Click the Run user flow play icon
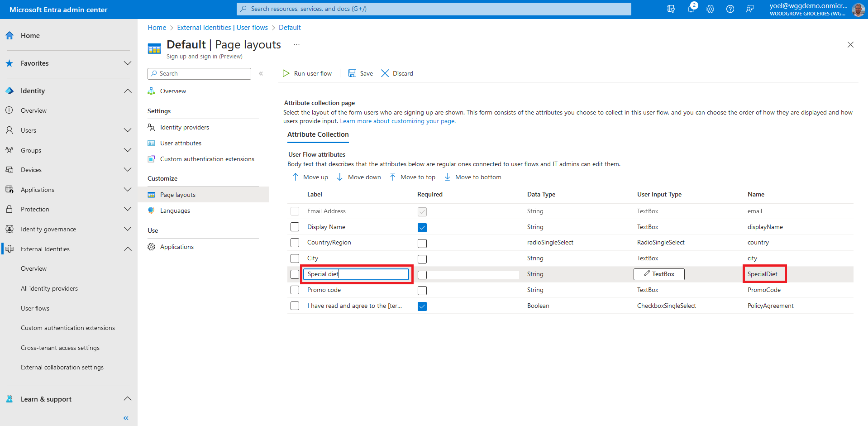Screen dimensions: 868x426 click(286, 73)
